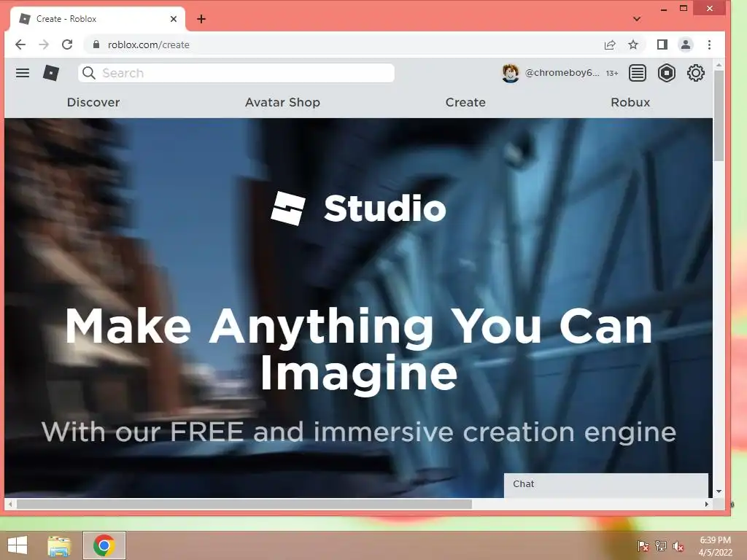This screenshot has height=560, width=747.
Task: Open the Robux hexagon balance icon
Action: (667, 73)
